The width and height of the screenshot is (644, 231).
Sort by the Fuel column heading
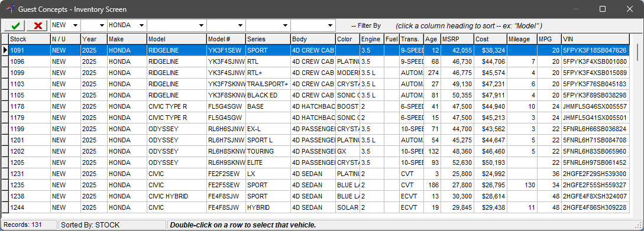(x=392, y=39)
